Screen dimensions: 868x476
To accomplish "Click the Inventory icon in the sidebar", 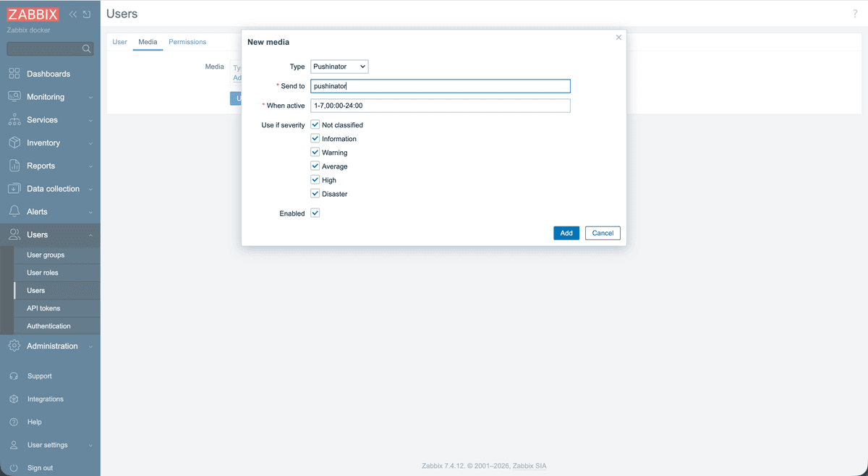I will 14,143.
